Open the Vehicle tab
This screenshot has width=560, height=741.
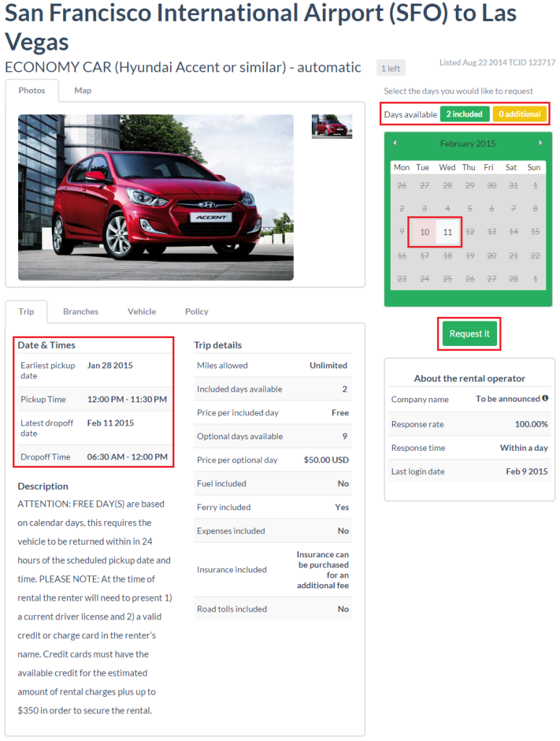point(142,311)
